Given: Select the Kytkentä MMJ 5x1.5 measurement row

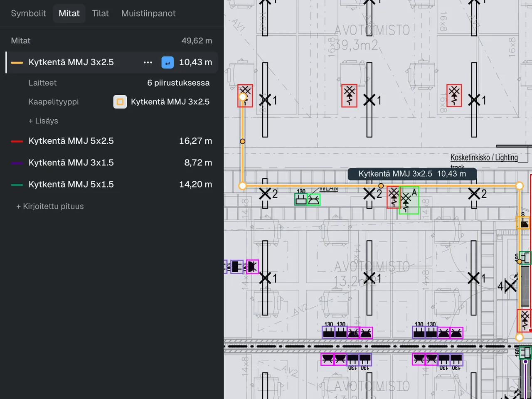Looking at the screenshot, I should coord(111,184).
